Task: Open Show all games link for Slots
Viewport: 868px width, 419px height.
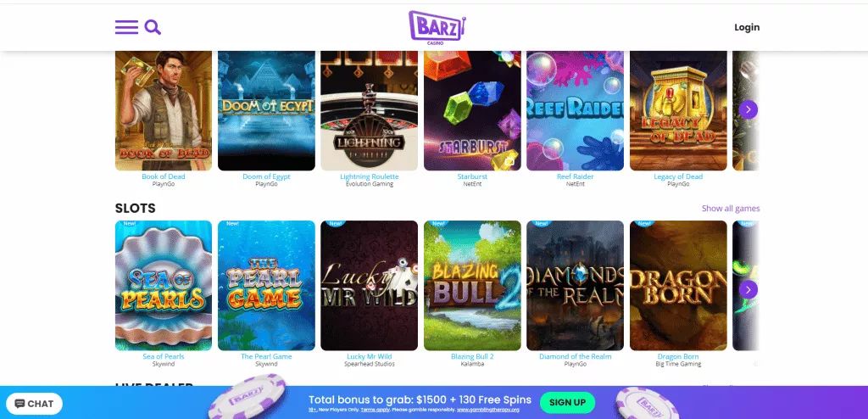Action: point(731,209)
